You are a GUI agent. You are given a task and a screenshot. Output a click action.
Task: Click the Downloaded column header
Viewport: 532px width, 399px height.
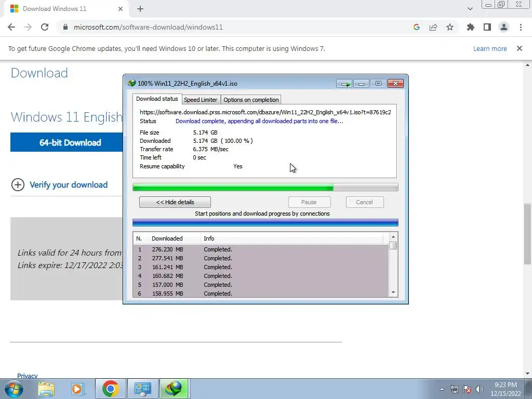tap(175, 238)
